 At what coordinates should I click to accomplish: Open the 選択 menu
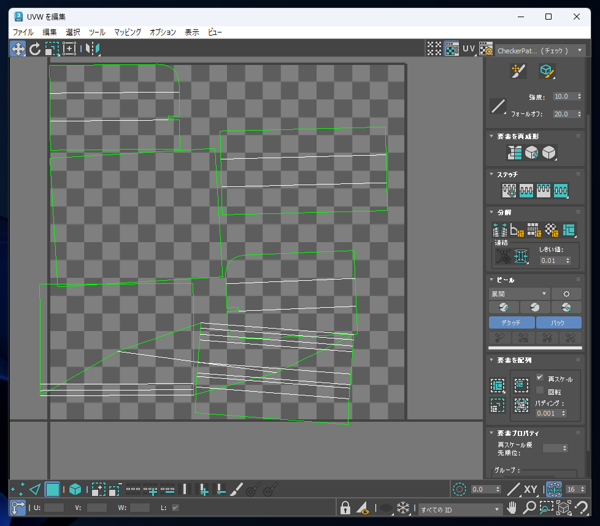pyautogui.click(x=73, y=32)
